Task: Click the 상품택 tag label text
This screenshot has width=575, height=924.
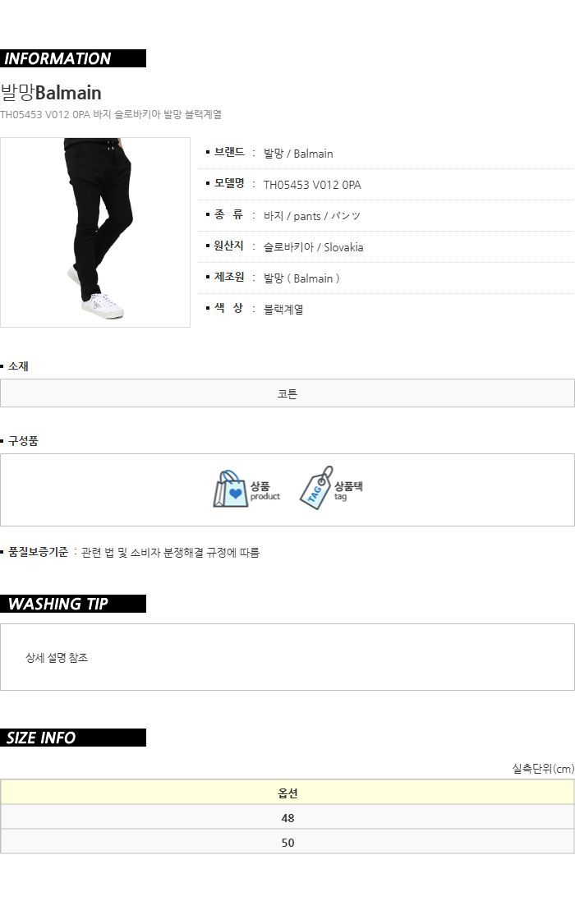Action: 349,486
